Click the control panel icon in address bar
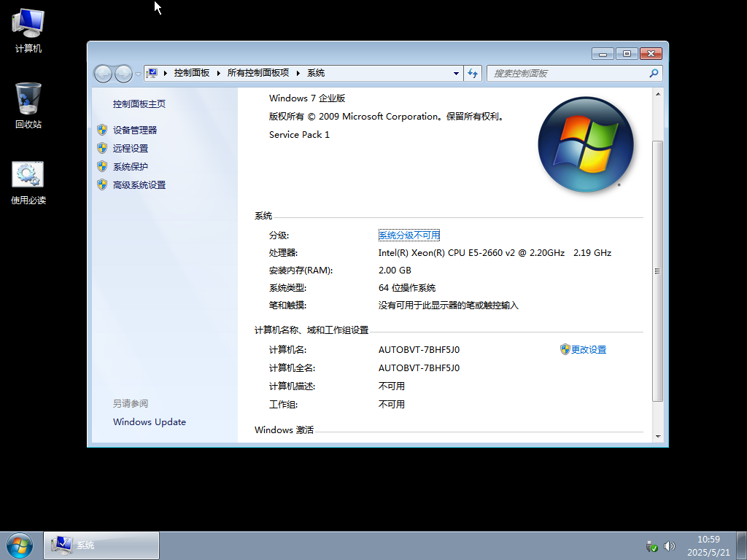747x560 pixels. pos(152,73)
